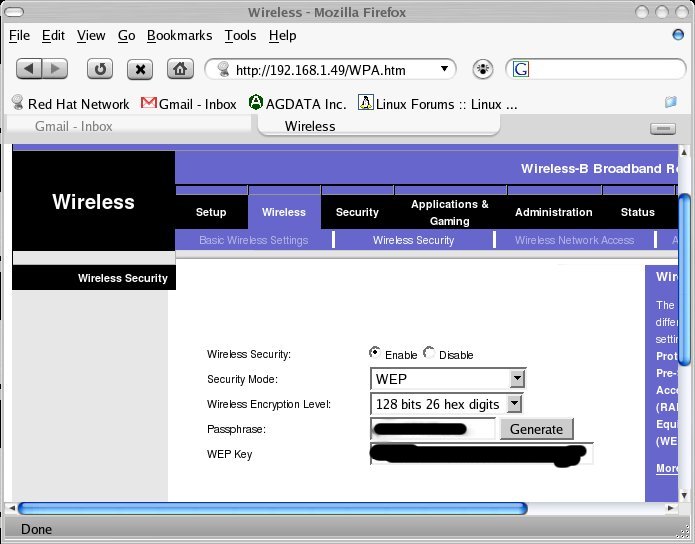The width and height of the screenshot is (695, 544).
Task: Select the Disable wireless security radio
Action: (x=429, y=353)
